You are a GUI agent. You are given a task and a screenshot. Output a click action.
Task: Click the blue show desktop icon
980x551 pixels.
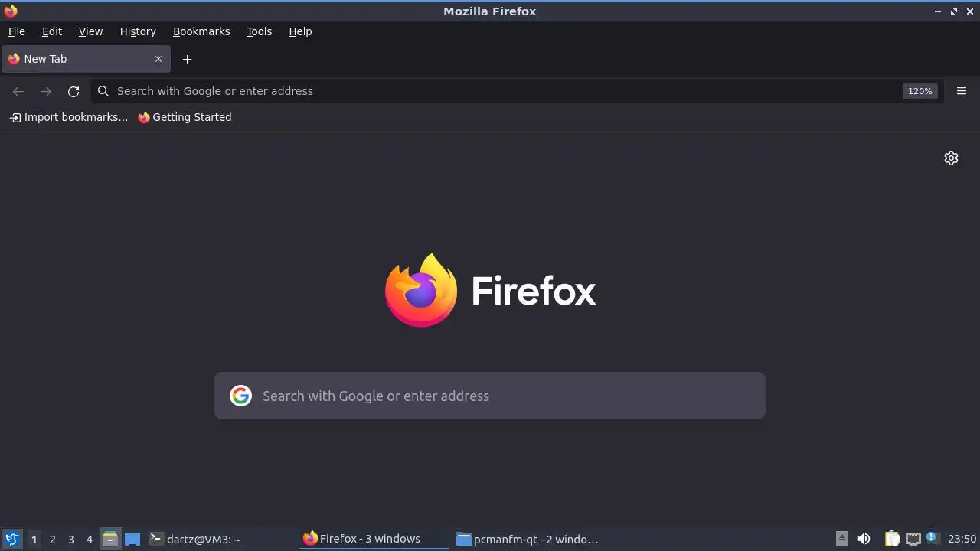tap(132, 540)
